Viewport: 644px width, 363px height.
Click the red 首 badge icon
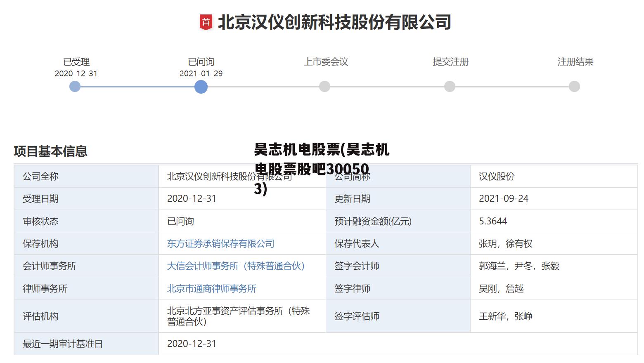[x=206, y=22]
